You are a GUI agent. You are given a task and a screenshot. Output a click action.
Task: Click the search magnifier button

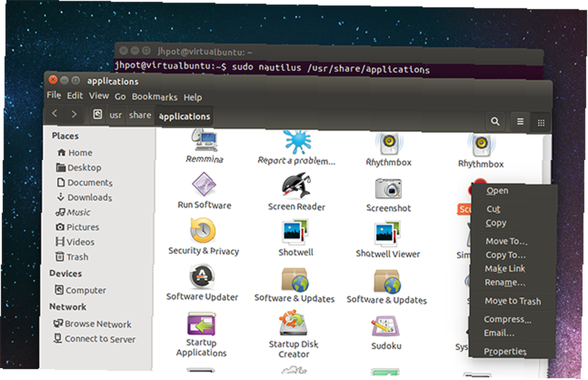pos(495,122)
